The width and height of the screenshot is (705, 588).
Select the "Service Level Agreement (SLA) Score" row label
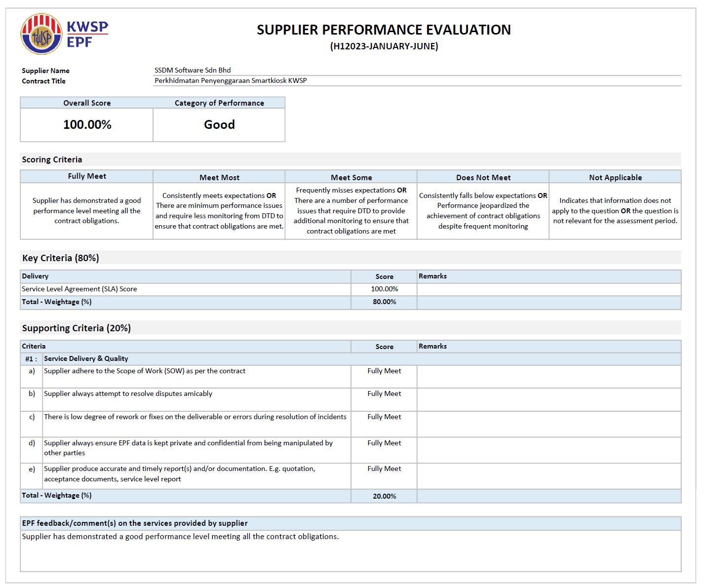[x=79, y=289]
